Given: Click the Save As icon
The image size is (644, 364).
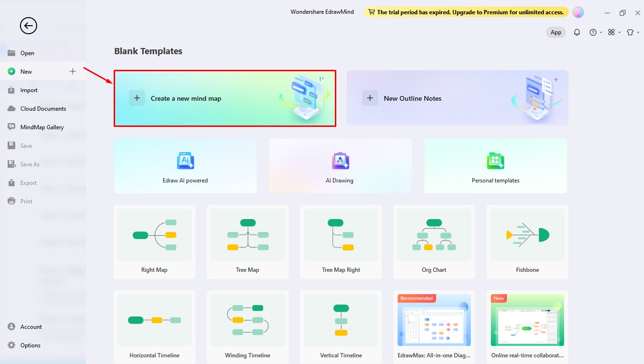Looking at the screenshot, I should pos(11,164).
